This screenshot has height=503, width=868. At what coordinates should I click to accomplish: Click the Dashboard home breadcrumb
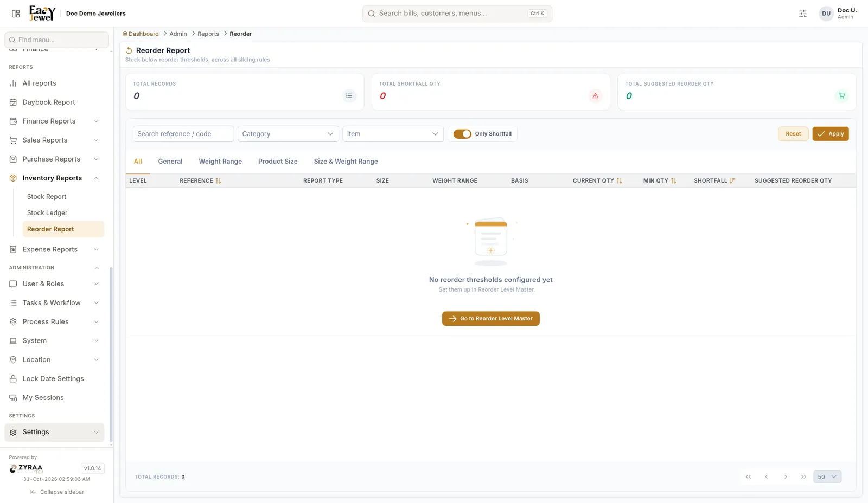click(141, 34)
